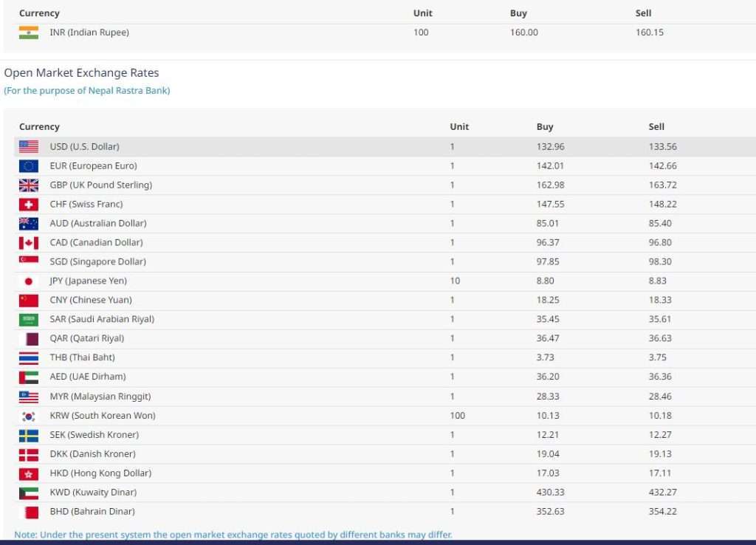Select the European Union flag icon
The image size is (756, 545).
coord(29,166)
